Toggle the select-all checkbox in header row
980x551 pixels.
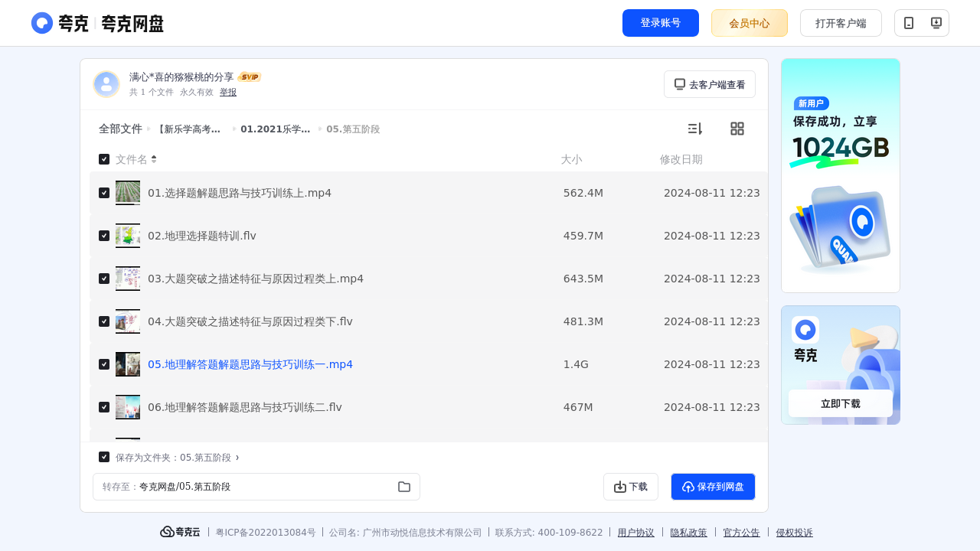pos(104,159)
